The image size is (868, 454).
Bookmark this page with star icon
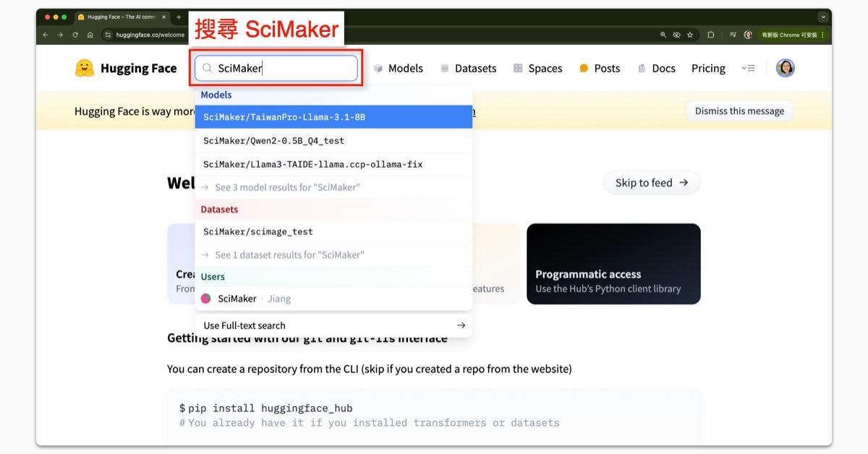pos(689,35)
